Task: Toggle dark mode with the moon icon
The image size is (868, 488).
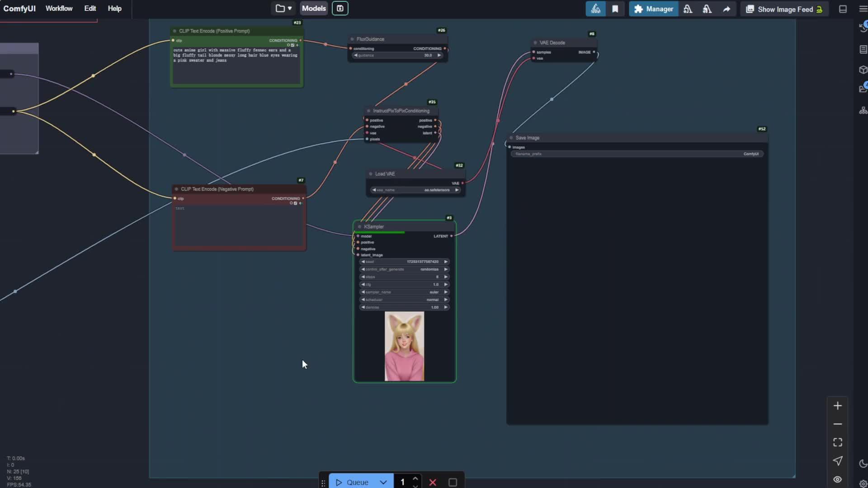Action: tap(862, 463)
